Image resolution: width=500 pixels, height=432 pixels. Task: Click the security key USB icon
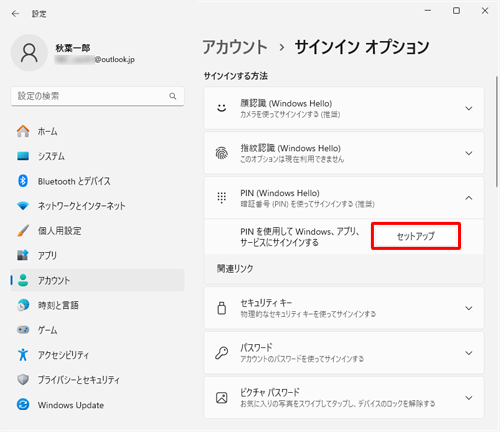click(222, 308)
